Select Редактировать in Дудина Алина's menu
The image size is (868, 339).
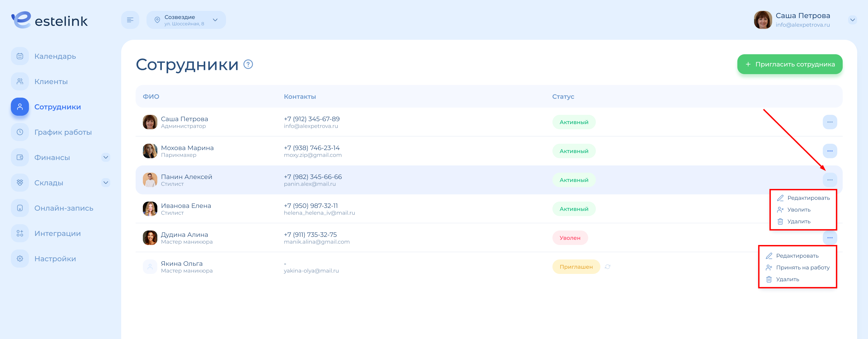[x=792, y=256]
